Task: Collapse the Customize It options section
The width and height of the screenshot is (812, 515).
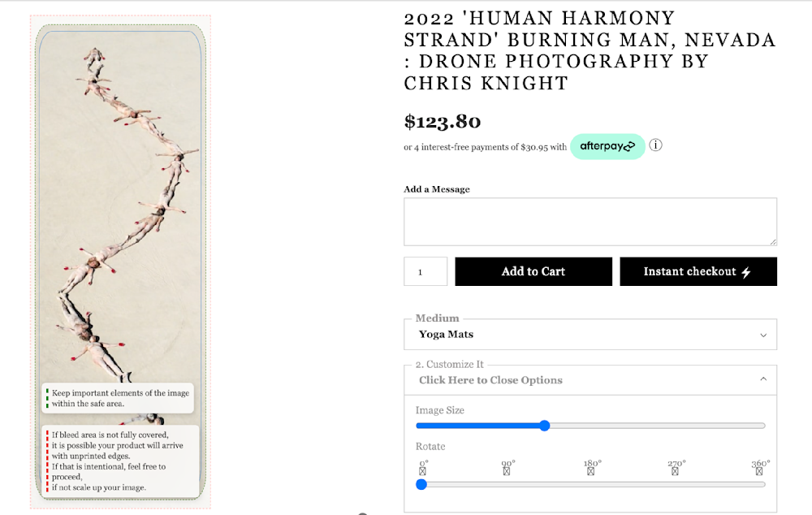Action: point(590,379)
